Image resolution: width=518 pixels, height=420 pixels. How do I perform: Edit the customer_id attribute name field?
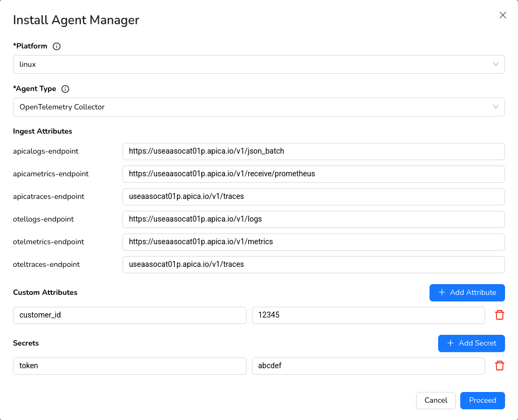[x=129, y=315]
